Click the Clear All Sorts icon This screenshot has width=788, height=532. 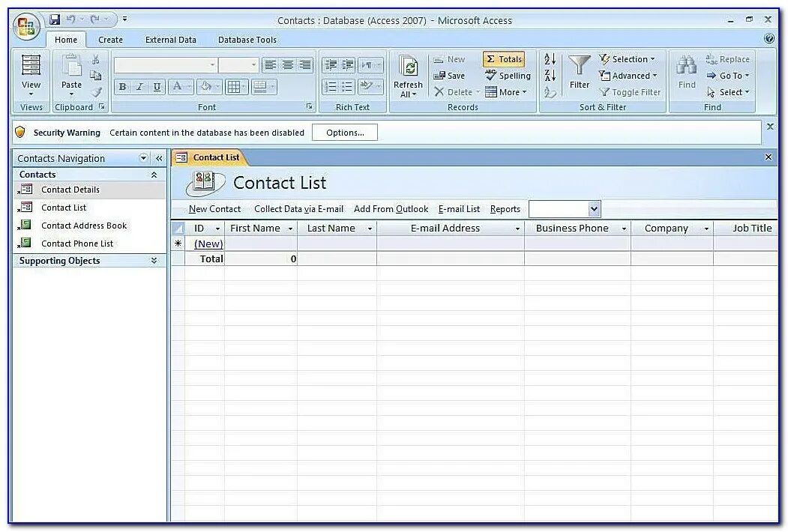550,92
